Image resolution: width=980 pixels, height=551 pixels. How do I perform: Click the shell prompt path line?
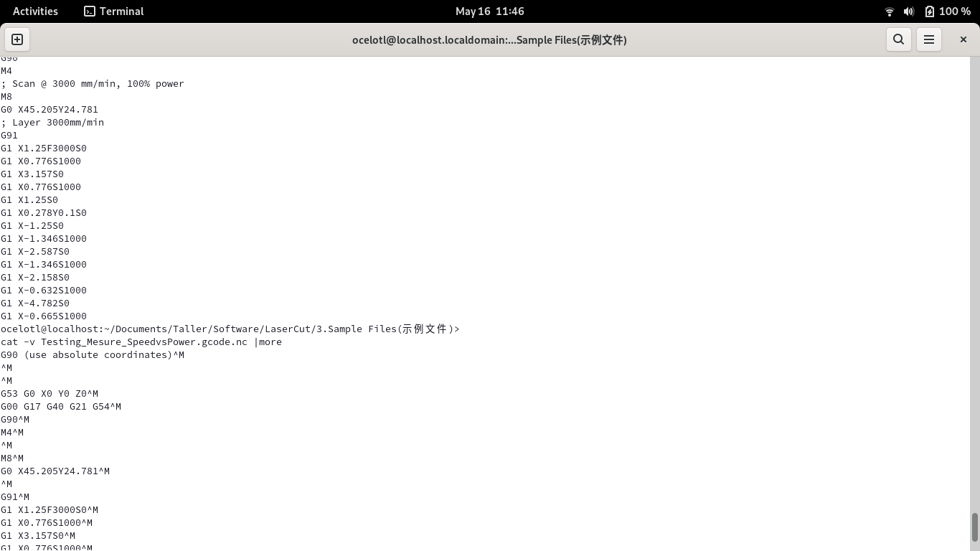tap(230, 329)
